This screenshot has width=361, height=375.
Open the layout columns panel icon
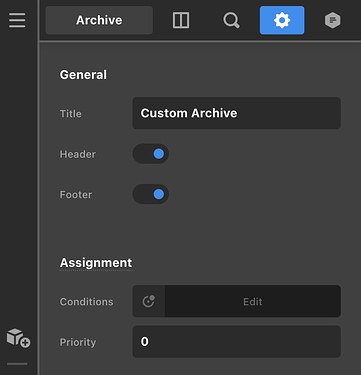(181, 20)
